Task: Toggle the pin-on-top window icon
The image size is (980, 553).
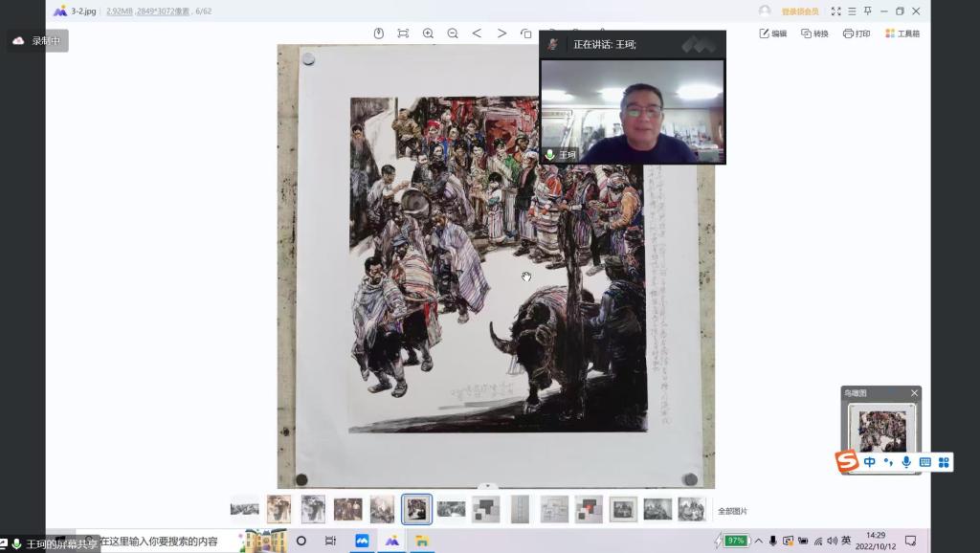Action: tap(868, 11)
